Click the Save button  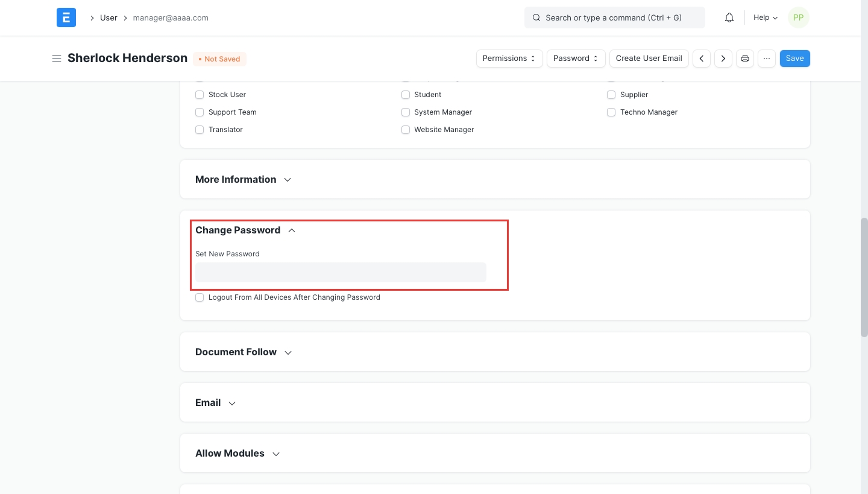794,59
